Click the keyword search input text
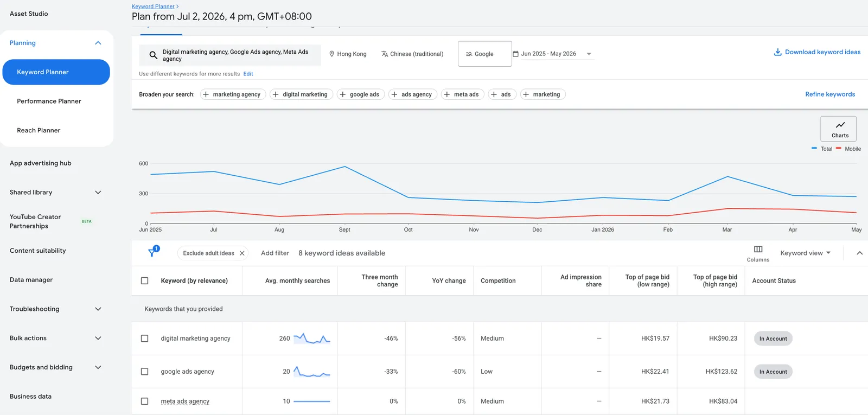The image size is (868, 415). click(235, 55)
